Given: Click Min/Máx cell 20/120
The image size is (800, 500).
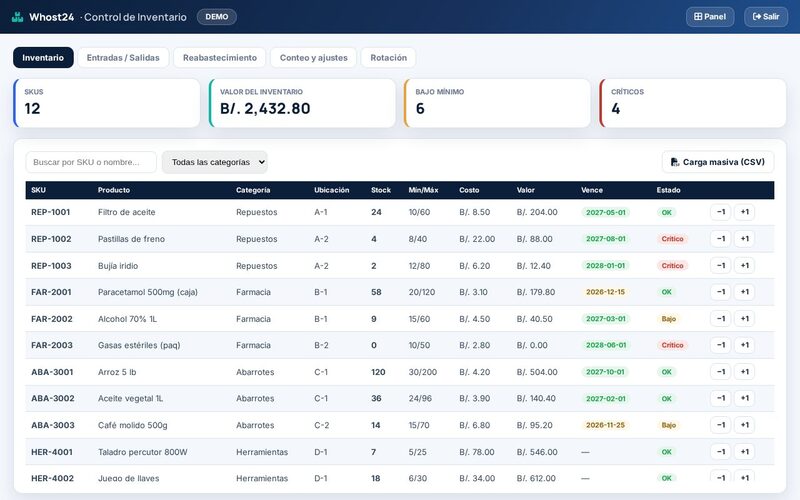Looking at the screenshot, I should [x=421, y=292].
